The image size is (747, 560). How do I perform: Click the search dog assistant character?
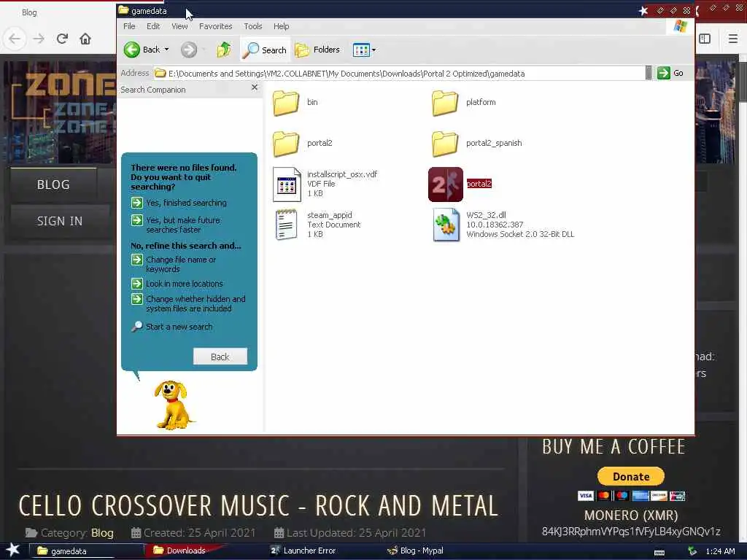coord(172,405)
